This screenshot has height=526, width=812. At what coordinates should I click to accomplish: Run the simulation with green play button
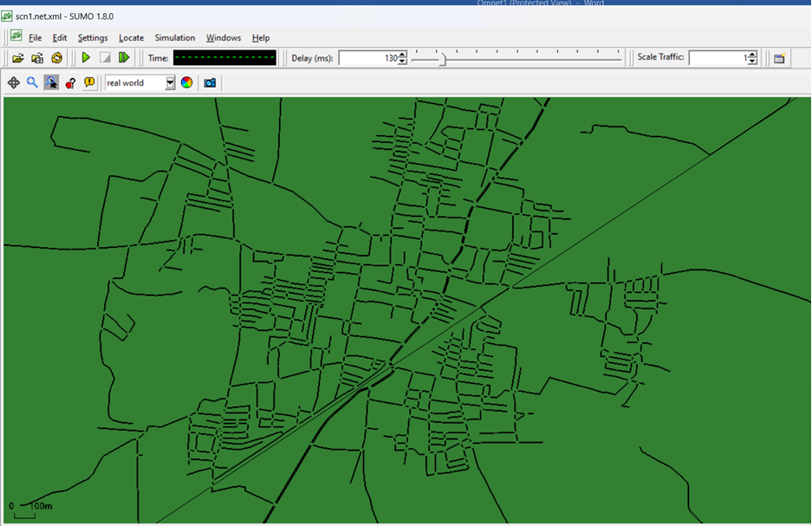[86, 58]
